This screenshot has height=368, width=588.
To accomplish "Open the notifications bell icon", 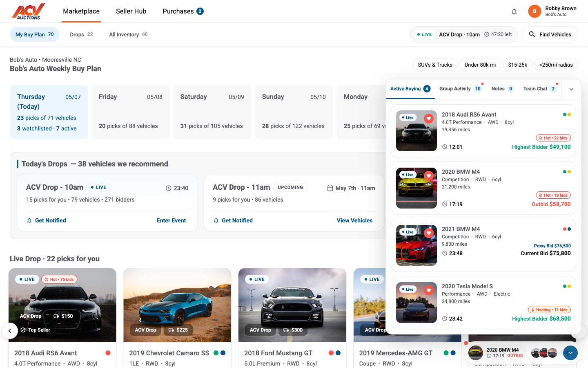I will point(514,11).
